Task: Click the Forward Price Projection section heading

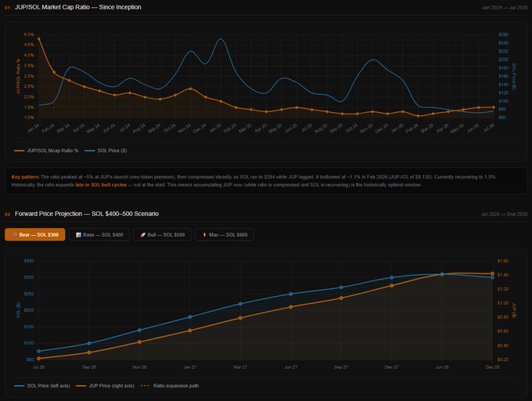Action: [87, 214]
